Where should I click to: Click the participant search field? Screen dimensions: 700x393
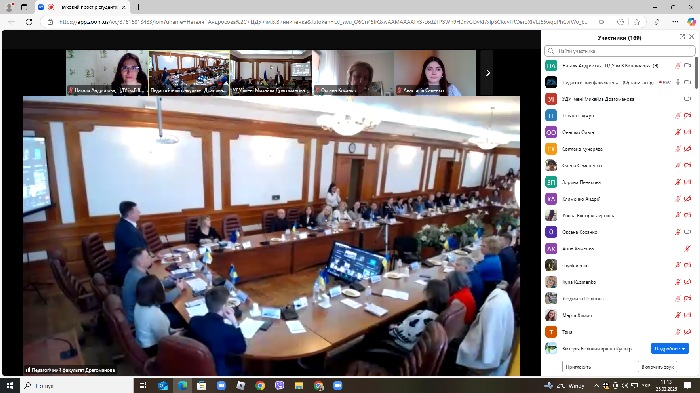pyautogui.click(x=620, y=51)
